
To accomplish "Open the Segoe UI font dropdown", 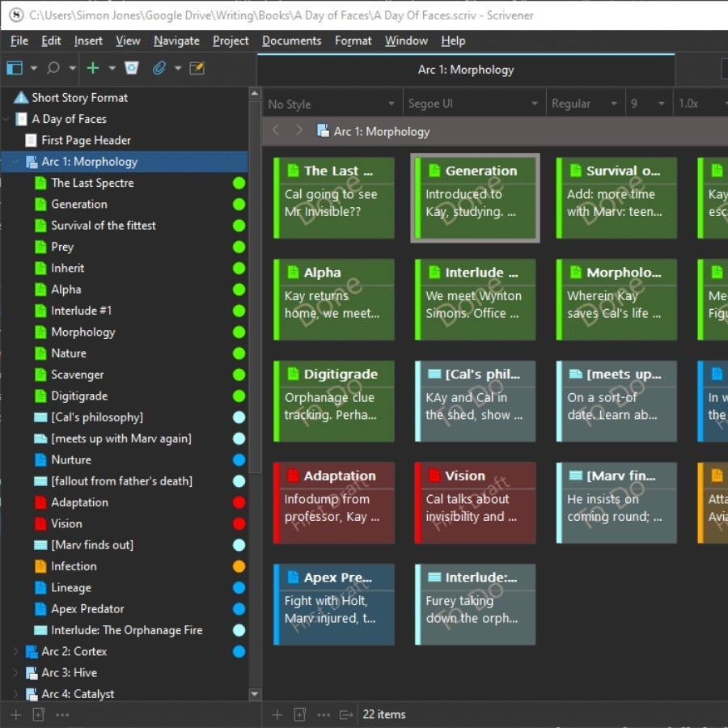I will (x=472, y=104).
